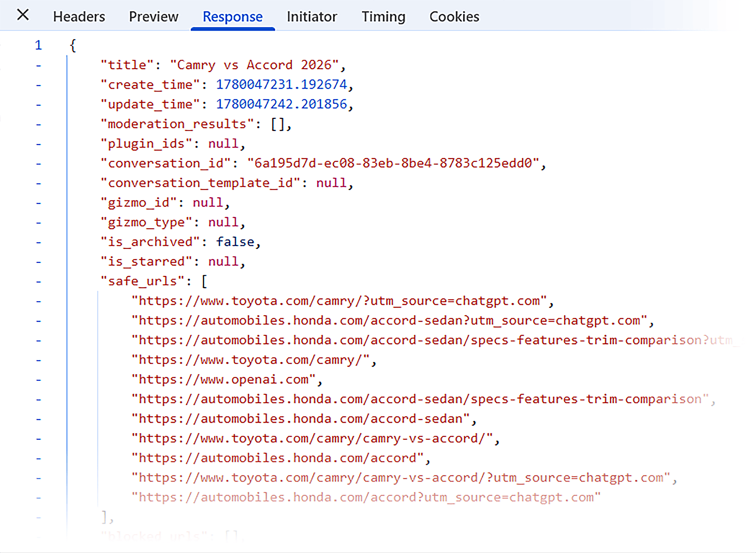
Task: Click the "gizmo_type" key
Action: (x=146, y=223)
